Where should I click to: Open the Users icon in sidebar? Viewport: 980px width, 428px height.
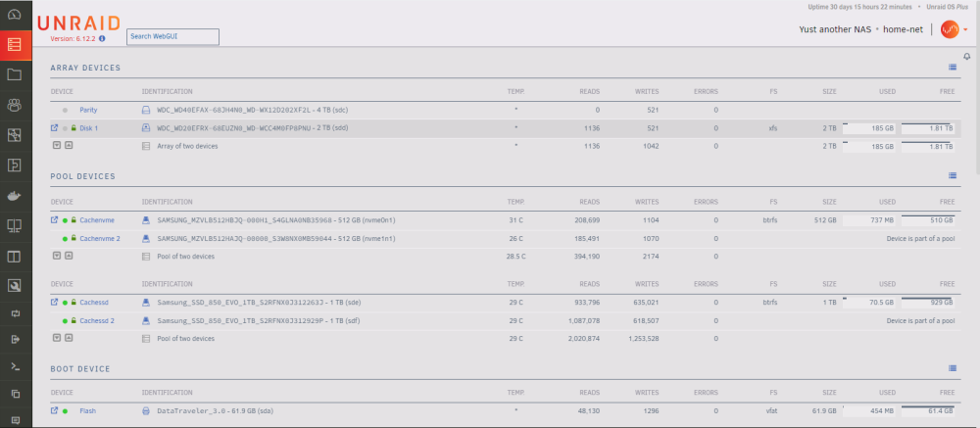click(x=15, y=105)
